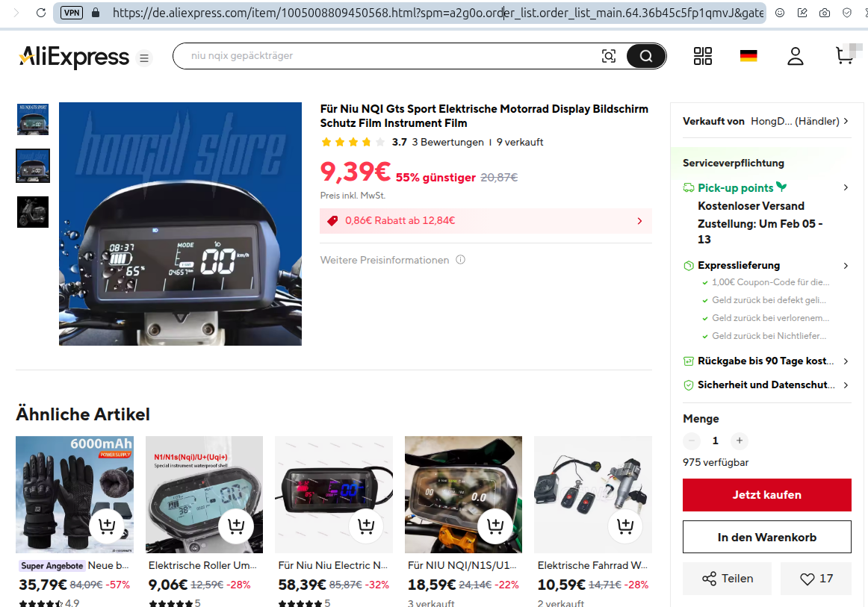This screenshot has width=868, height=607.
Task: Click the Jetzt kaufen button
Action: pos(766,495)
